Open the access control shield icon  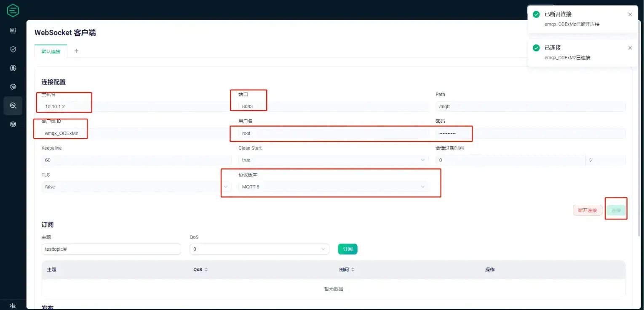point(13,49)
